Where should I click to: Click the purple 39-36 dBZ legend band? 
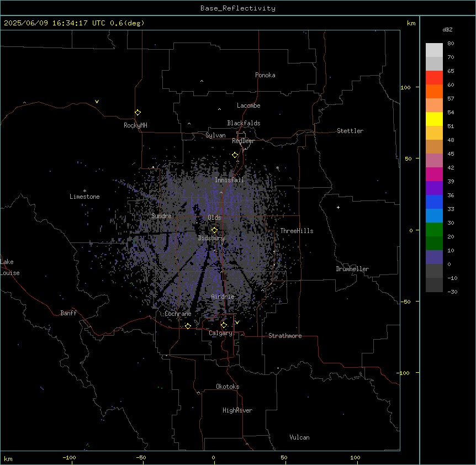coord(434,188)
